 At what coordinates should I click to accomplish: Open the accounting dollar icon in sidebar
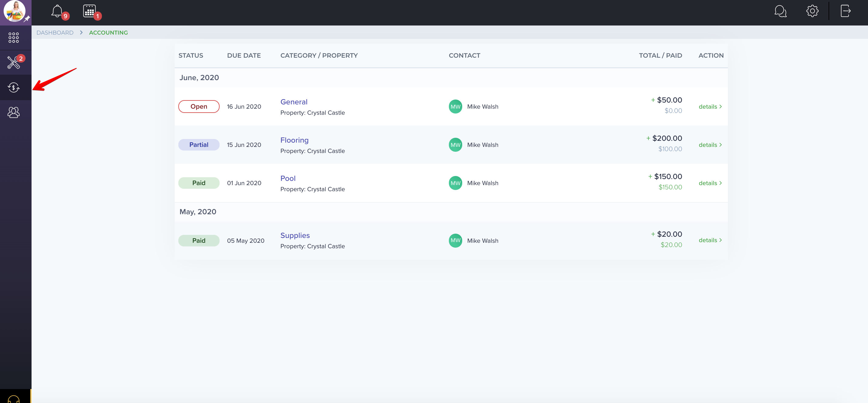click(x=13, y=87)
